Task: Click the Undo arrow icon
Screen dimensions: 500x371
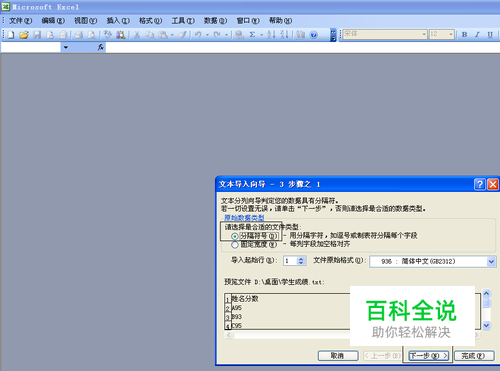Action: [x=198, y=35]
